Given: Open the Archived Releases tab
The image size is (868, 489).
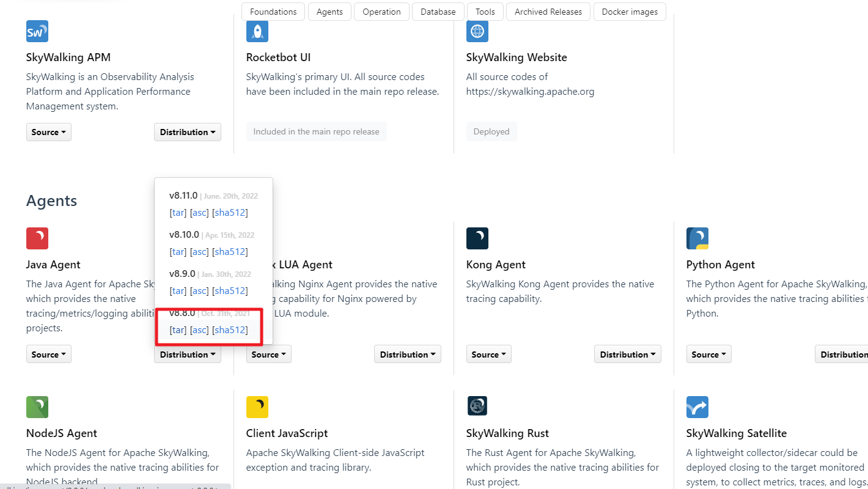Looking at the screenshot, I should coord(548,12).
